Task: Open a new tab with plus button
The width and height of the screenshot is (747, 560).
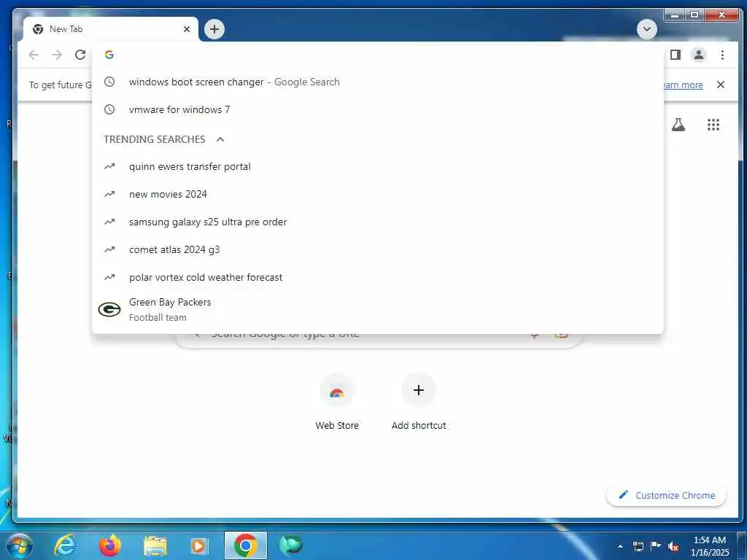Action: [214, 29]
